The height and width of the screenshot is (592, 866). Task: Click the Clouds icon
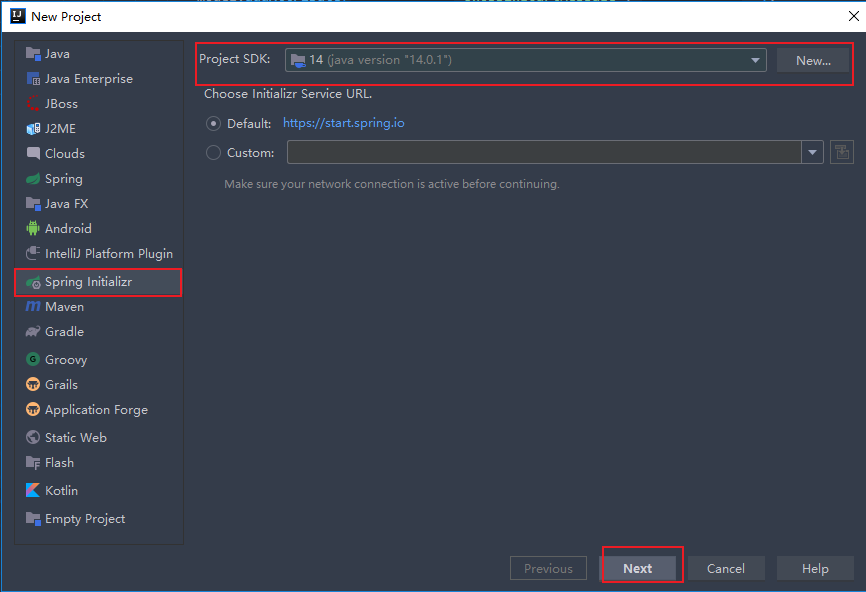click(33, 154)
